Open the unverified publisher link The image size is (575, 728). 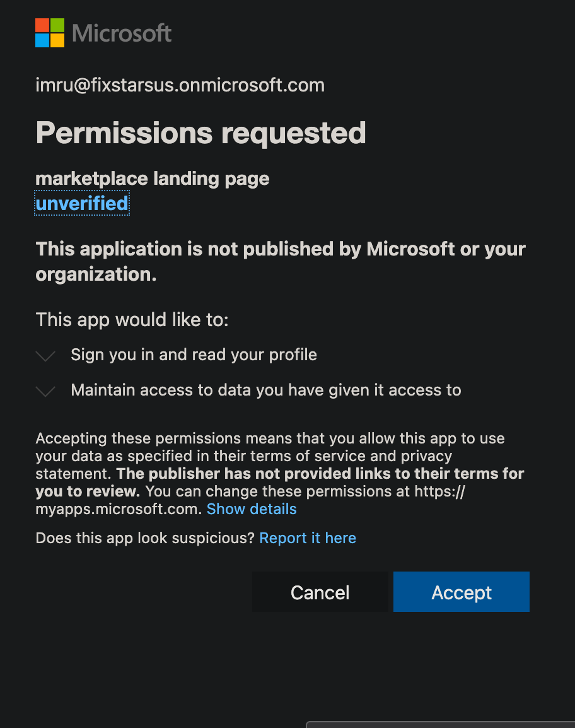coord(82,203)
